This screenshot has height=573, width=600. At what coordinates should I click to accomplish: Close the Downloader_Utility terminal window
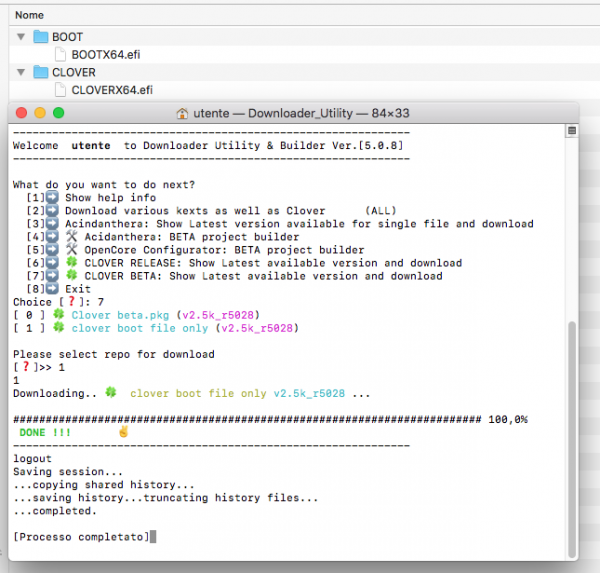pyautogui.click(x=21, y=113)
